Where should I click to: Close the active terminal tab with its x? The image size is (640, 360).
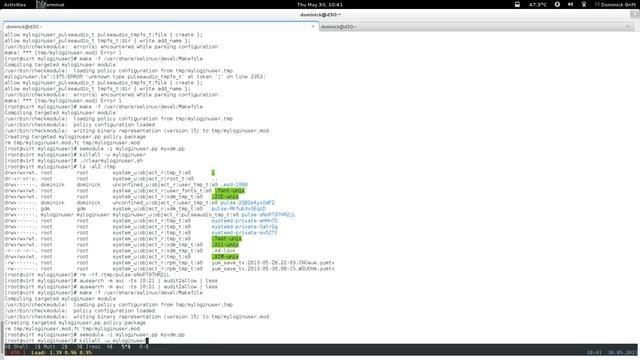[313, 27]
